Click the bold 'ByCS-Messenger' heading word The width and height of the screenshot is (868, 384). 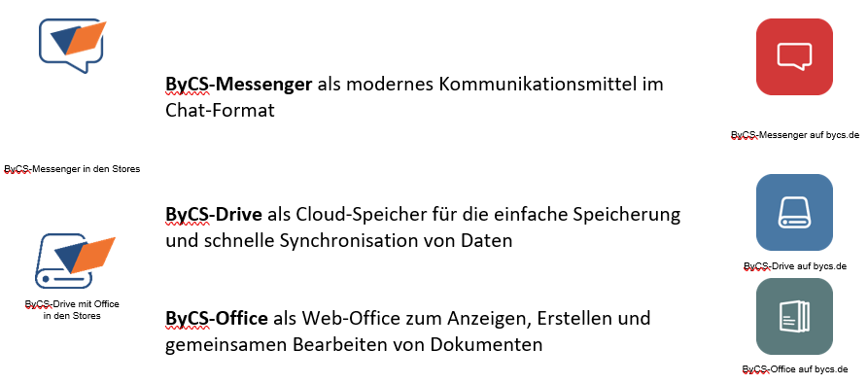(238, 85)
